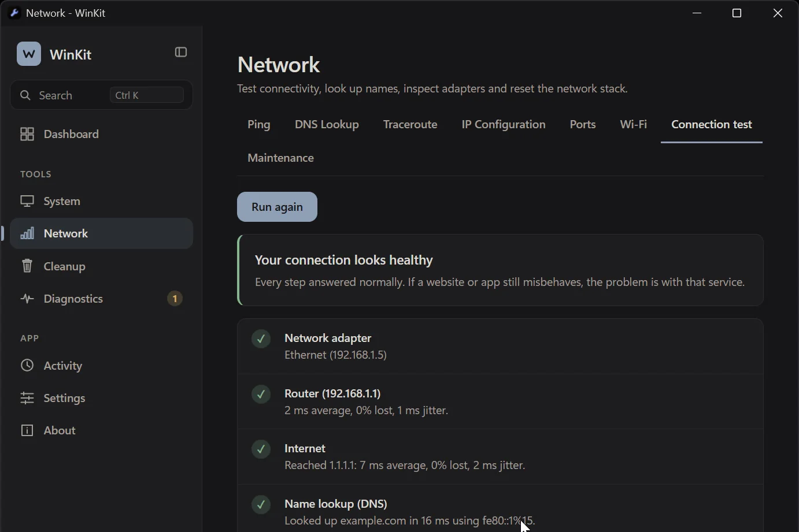Click the Cleanup trash icon
Image resolution: width=799 pixels, height=532 pixels.
tap(27, 266)
